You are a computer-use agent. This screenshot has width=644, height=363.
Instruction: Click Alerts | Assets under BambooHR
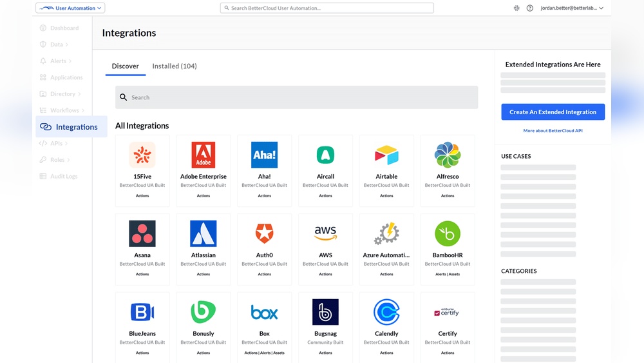point(448,274)
